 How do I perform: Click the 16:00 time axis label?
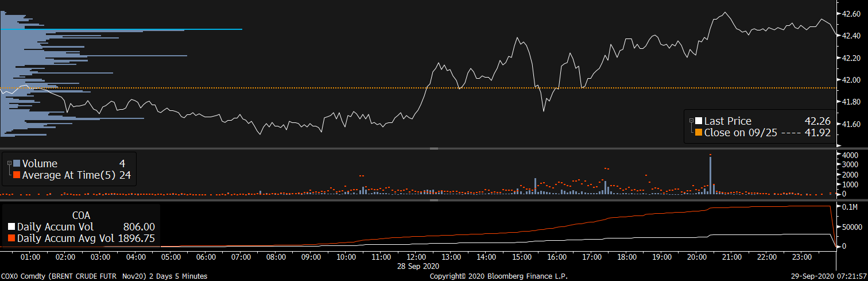click(x=556, y=257)
